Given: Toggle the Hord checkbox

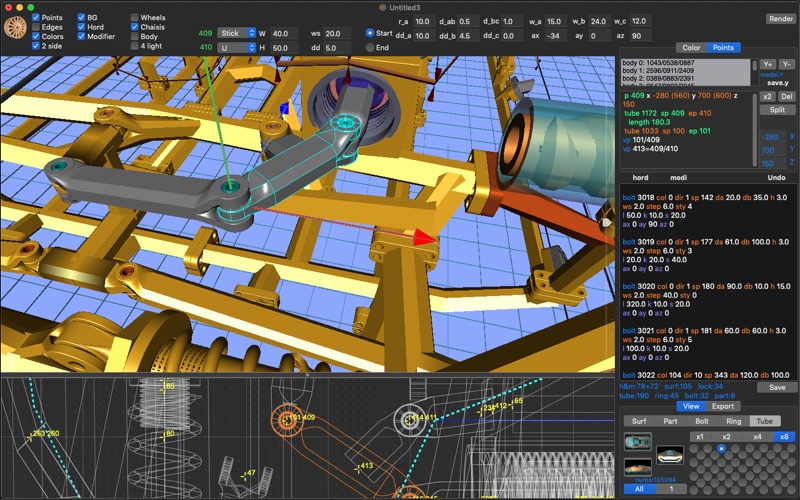Looking at the screenshot, I should tap(81, 27).
